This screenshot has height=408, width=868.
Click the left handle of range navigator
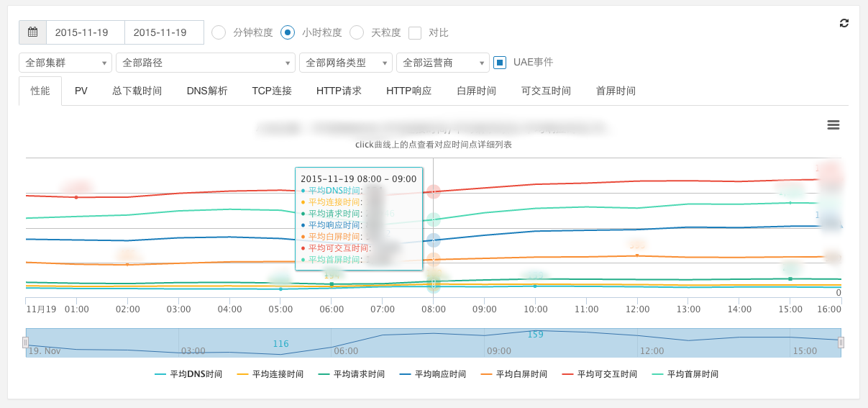pos(25,343)
